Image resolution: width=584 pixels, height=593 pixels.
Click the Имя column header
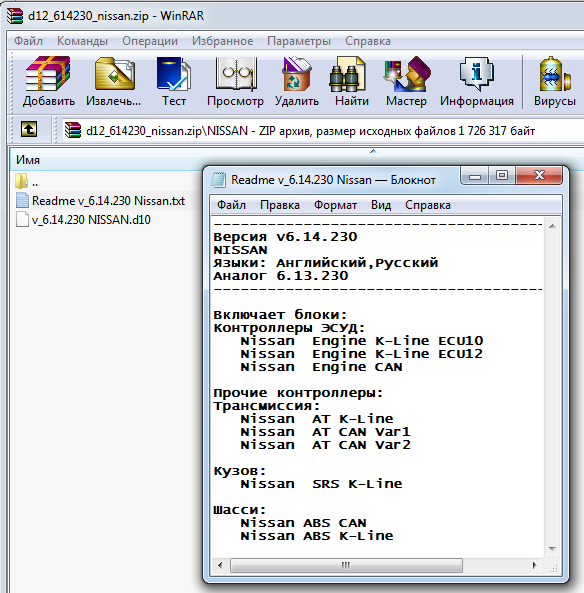pyautogui.click(x=106, y=160)
